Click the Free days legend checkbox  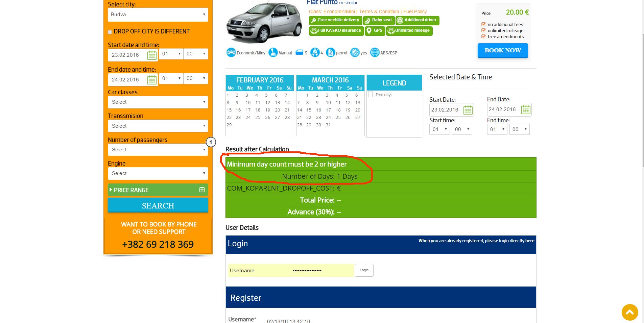pyautogui.click(x=370, y=95)
